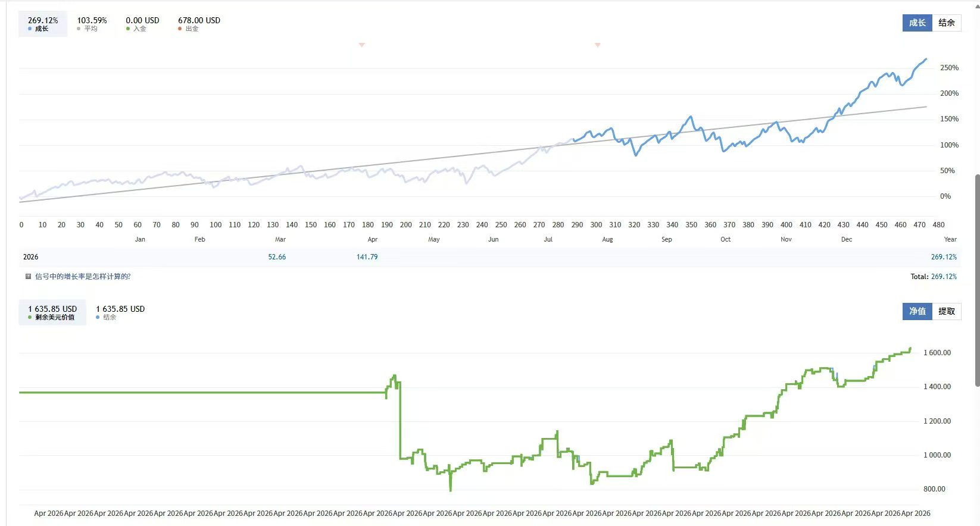Image resolution: width=980 pixels, height=526 pixels.
Task: Select the 提取 tab
Action: coord(946,311)
